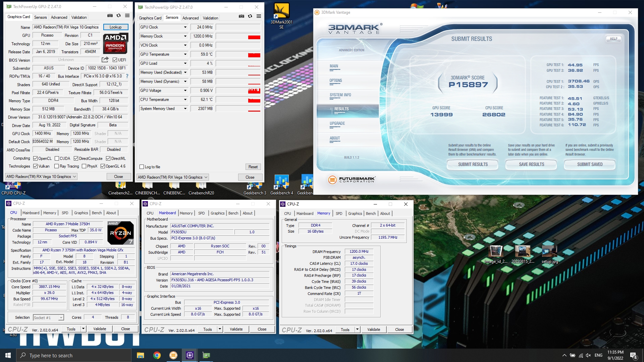The width and height of the screenshot is (644, 362).
Task: Open the Graphics tab in CPU-Z Memory window
Action: coord(355,214)
